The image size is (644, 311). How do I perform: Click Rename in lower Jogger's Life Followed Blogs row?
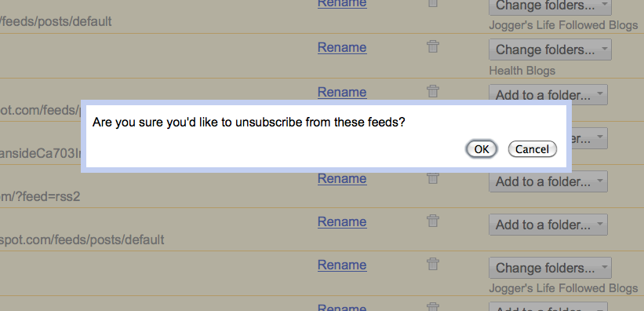click(x=342, y=265)
